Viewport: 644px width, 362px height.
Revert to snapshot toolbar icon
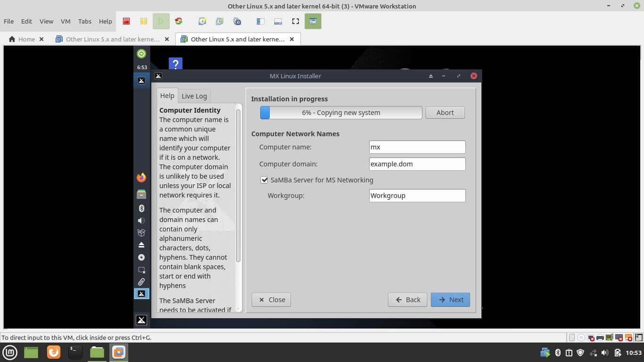[x=220, y=21]
